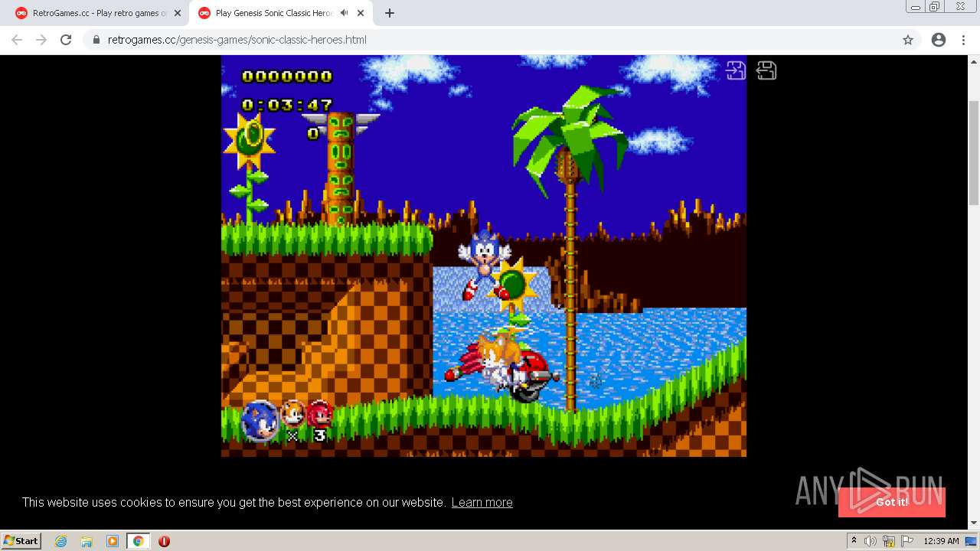Bookmark this page with star icon

[x=908, y=40]
